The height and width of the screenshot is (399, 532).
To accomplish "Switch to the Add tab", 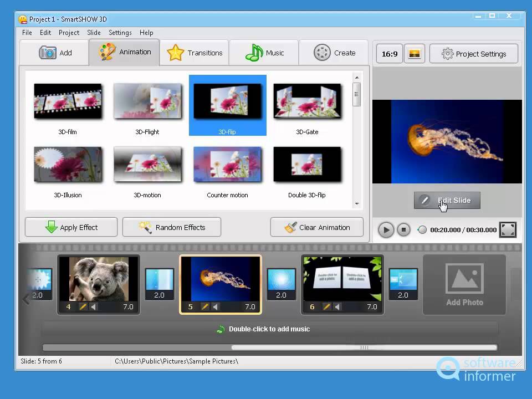I will (55, 53).
